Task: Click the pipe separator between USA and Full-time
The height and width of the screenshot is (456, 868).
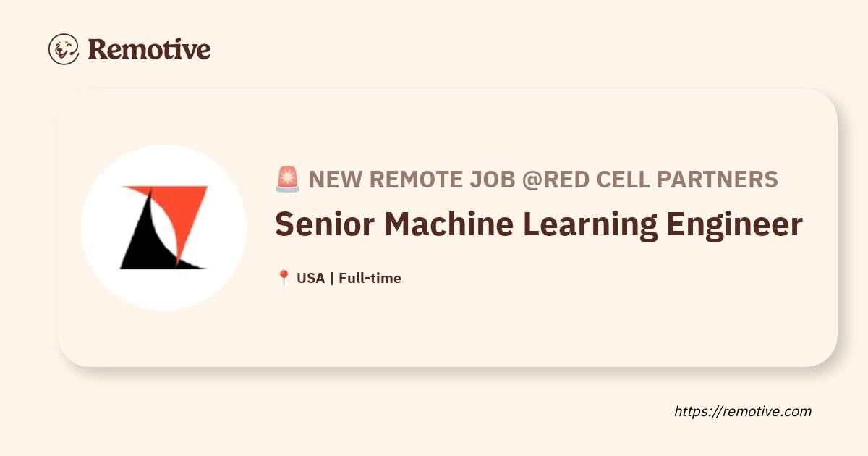Action: (332, 278)
